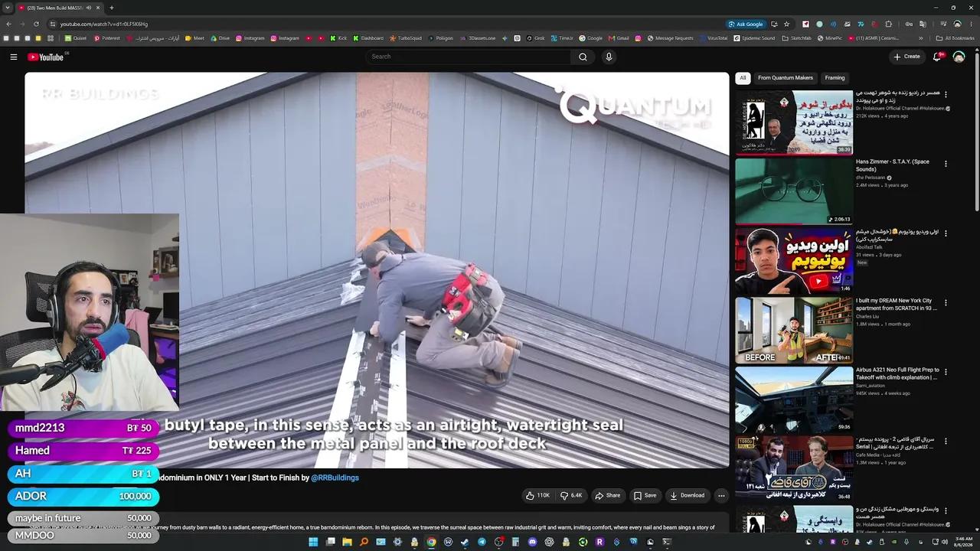Open YouTube notifications bell
The width and height of the screenshot is (980, 551).
(938, 57)
